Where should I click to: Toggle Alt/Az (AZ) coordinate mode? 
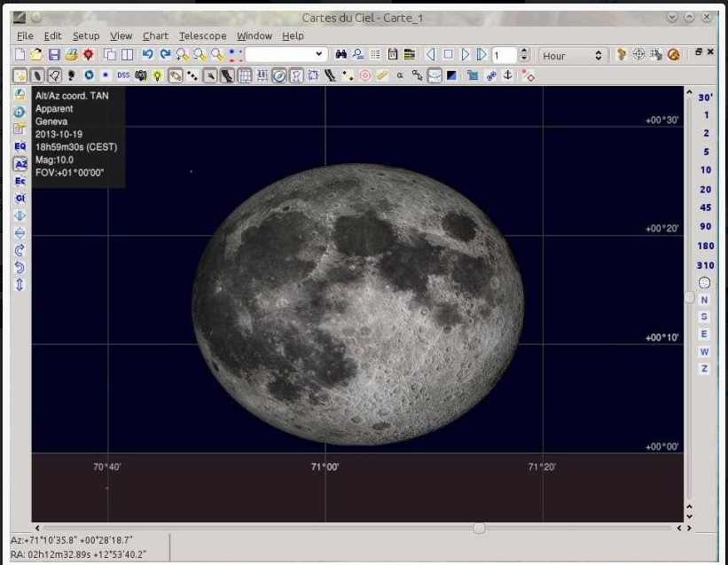(x=20, y=164)
